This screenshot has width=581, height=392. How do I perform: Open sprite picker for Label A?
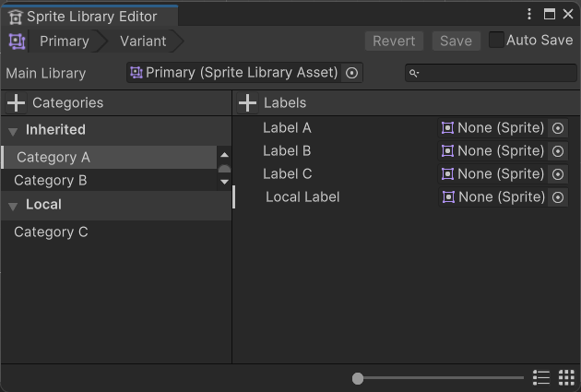click(x=558, y=128)
